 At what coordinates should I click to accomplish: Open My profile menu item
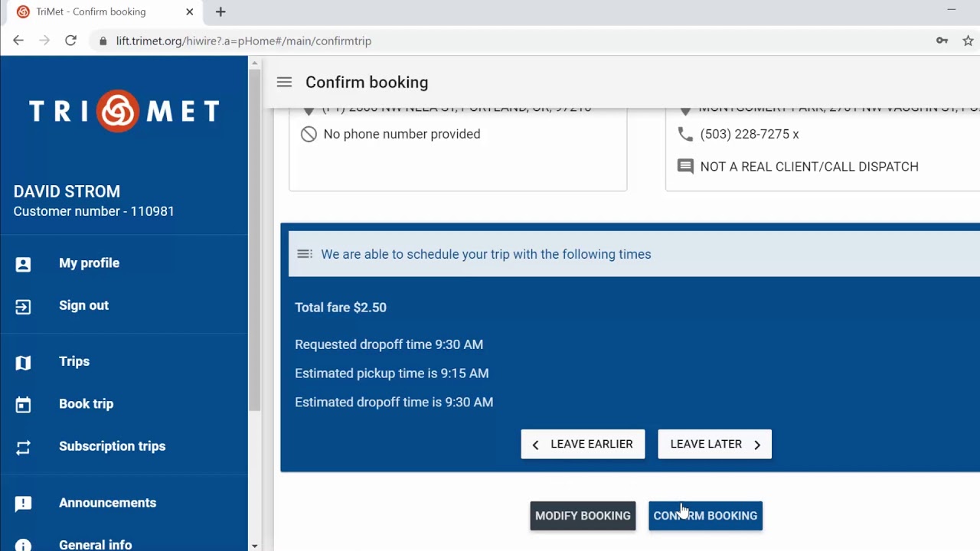click(124, 263)
